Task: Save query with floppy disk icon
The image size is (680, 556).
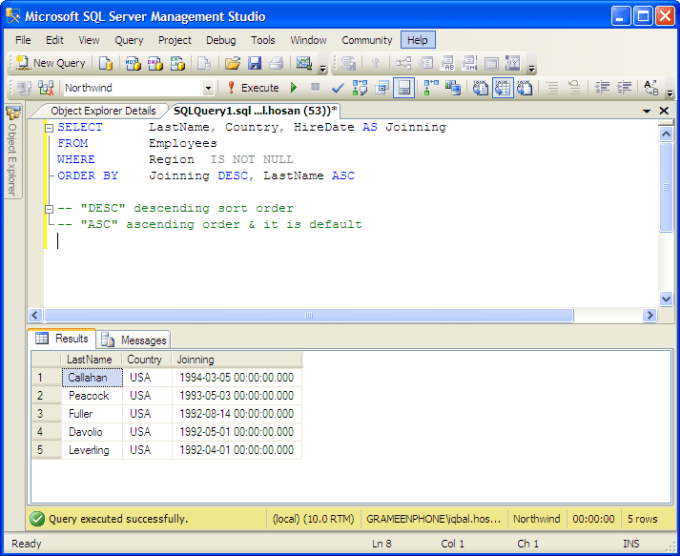Action: 255,63
